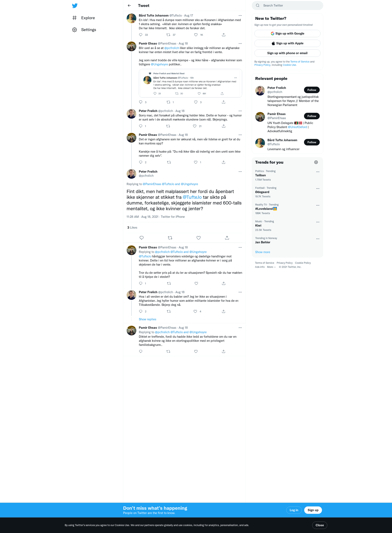Click the Search Twitter field

point(287,6)
